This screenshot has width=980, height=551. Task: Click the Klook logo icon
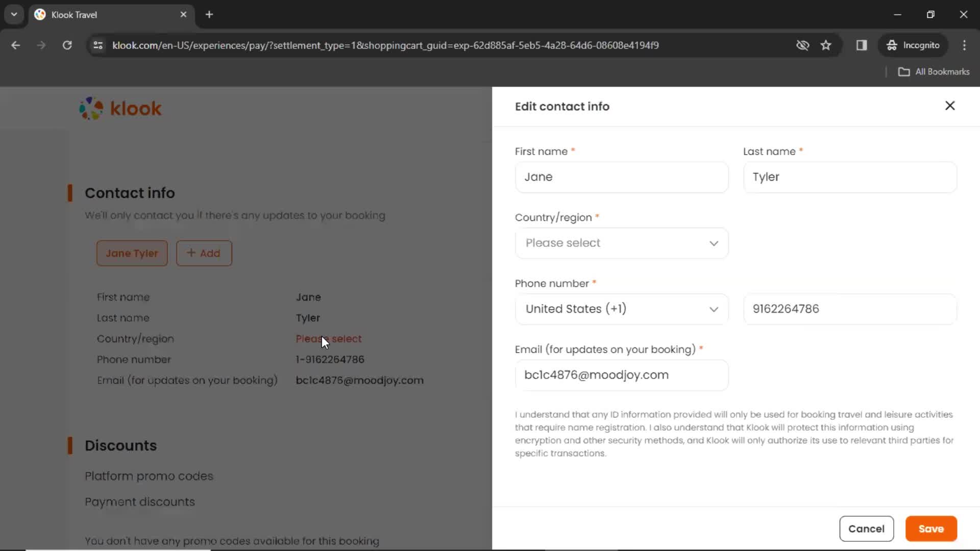(x=91, y=109)
